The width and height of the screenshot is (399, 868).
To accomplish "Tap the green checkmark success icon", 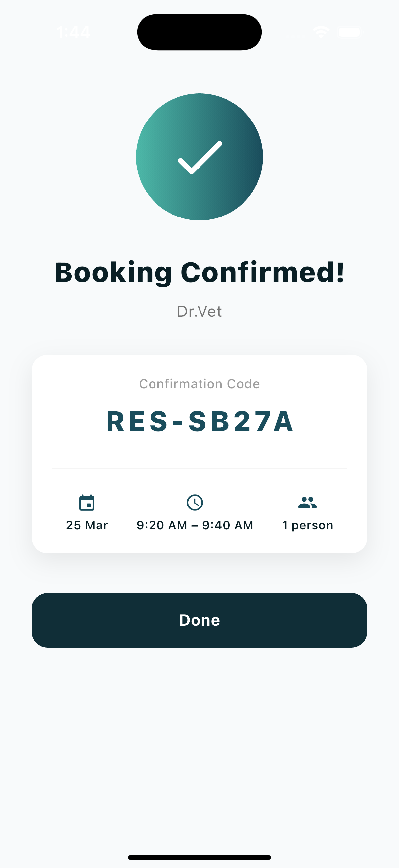I will [x=199, y=157].
